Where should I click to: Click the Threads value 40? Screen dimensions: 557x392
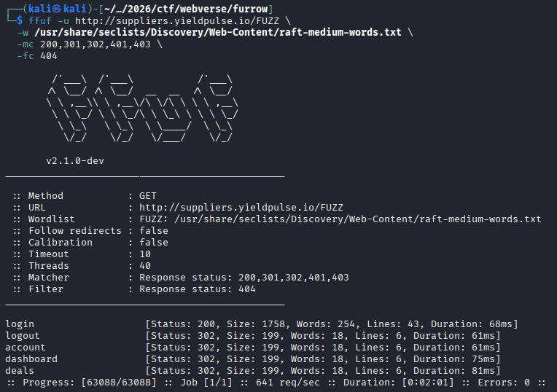(x=145, y=266)
